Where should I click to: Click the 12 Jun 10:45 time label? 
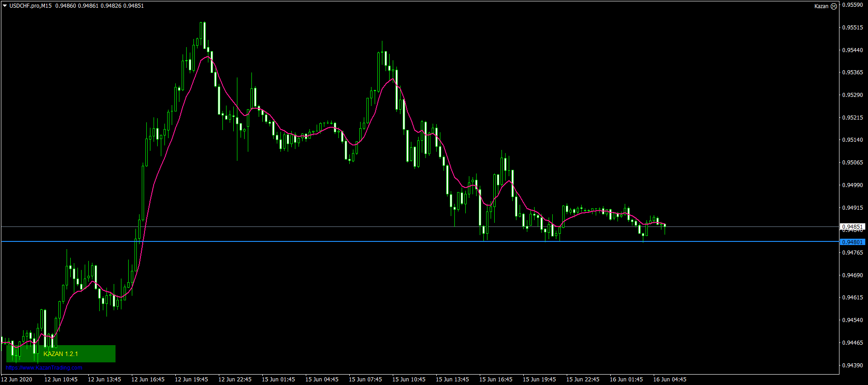click(61, 380)
